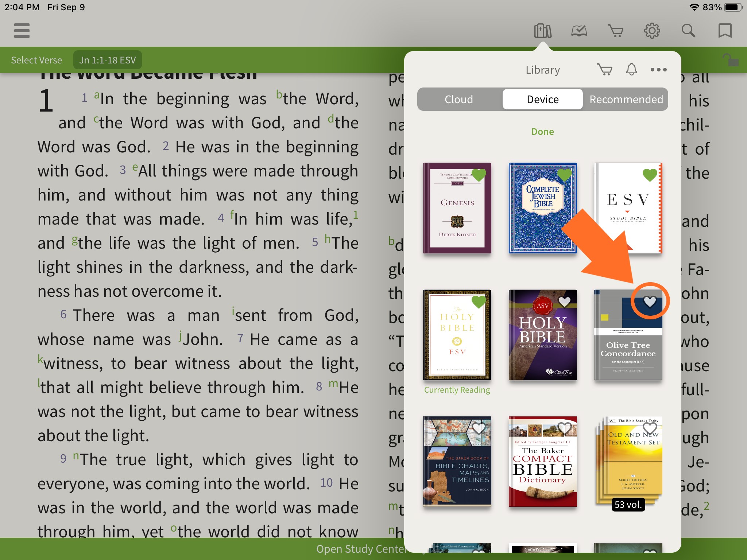Viewport: 747px width, 560px height.
Task: Tap verse number 6 before 'There was a man'
Action: pos(63,314)
